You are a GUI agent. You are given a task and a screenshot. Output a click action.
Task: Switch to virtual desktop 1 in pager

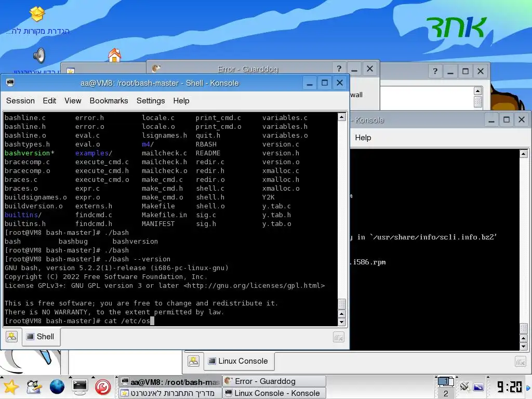pos(446,382)
